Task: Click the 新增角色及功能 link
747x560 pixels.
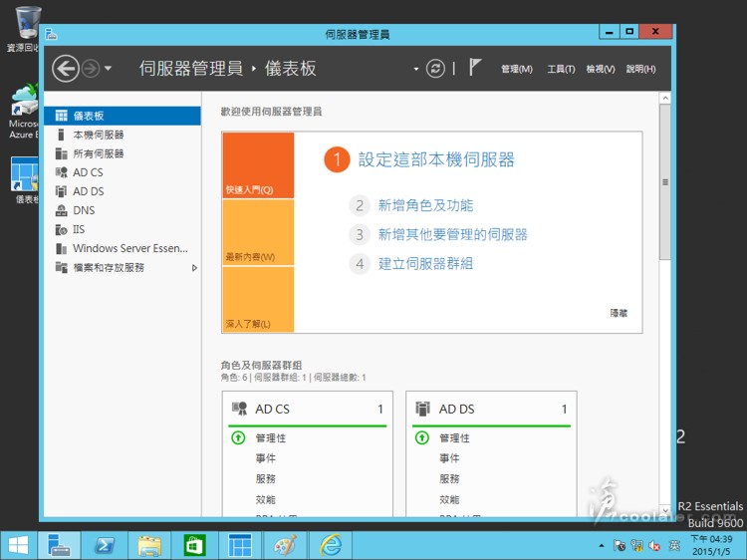Action: (x=425, y=205)
